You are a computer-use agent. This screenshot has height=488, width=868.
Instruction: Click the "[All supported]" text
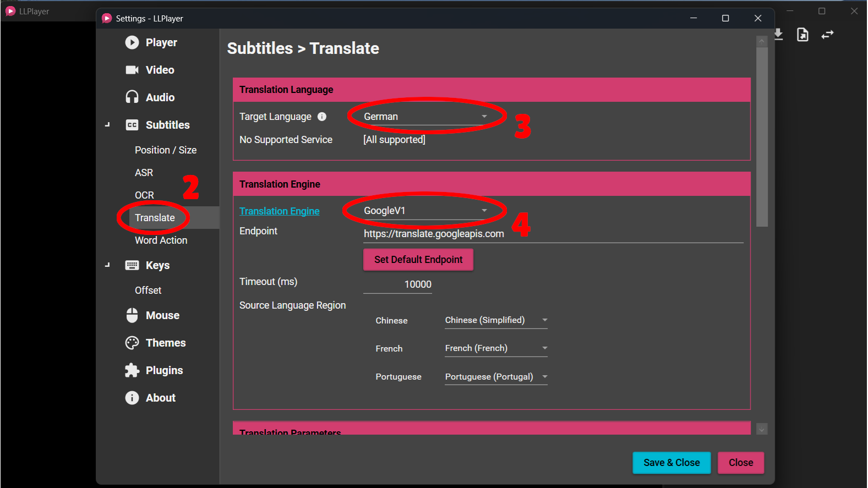[x=394, y=140]
